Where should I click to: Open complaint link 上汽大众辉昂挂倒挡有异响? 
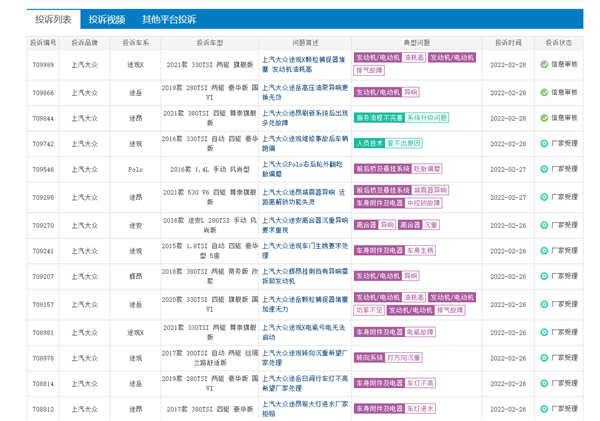pyautogui.click(x=305, y=276)
